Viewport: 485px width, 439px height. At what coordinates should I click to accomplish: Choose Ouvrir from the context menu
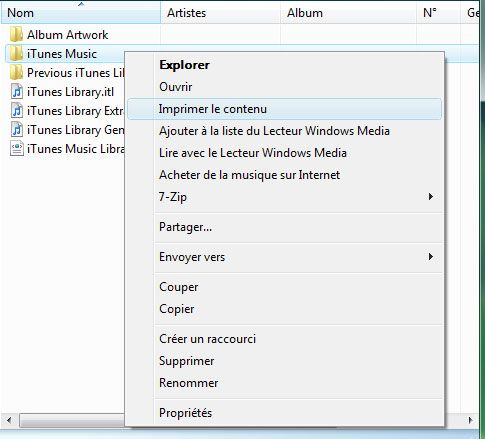tap(285, 87)
